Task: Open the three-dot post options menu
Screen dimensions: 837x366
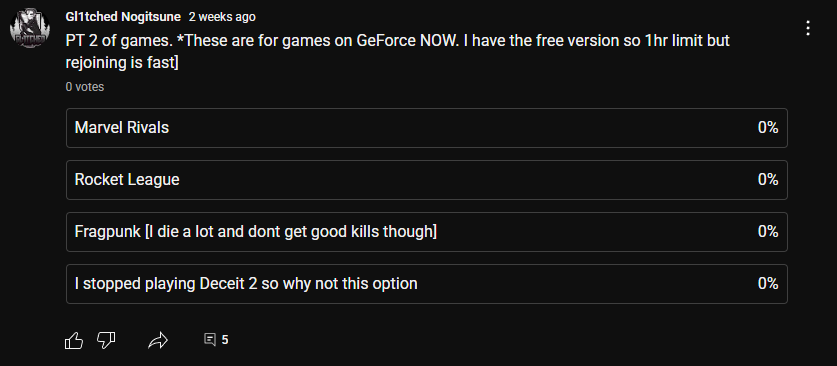Action: pos(808,28)
